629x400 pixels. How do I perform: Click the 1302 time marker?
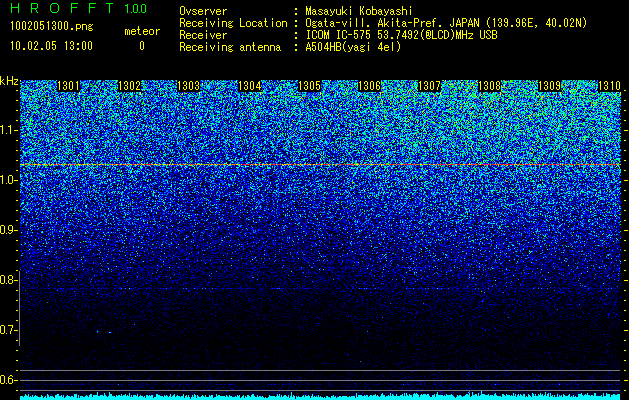(130, 86)
